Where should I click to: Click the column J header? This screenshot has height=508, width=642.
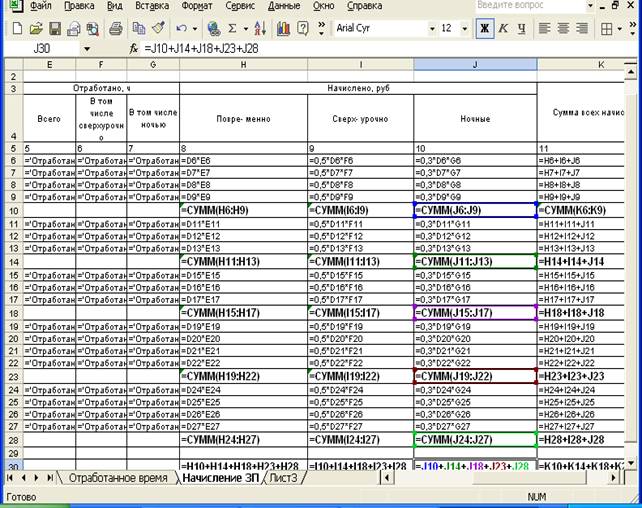click(475, 64)
